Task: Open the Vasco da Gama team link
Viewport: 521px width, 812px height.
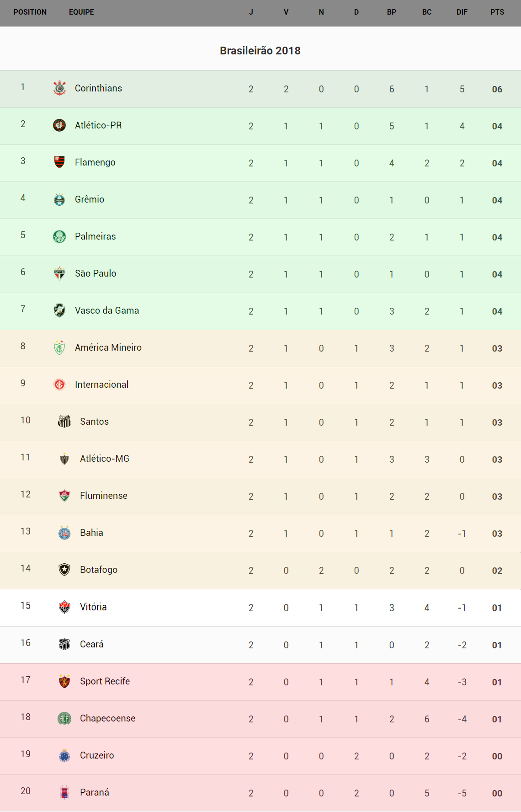Action: pos(106,310)
